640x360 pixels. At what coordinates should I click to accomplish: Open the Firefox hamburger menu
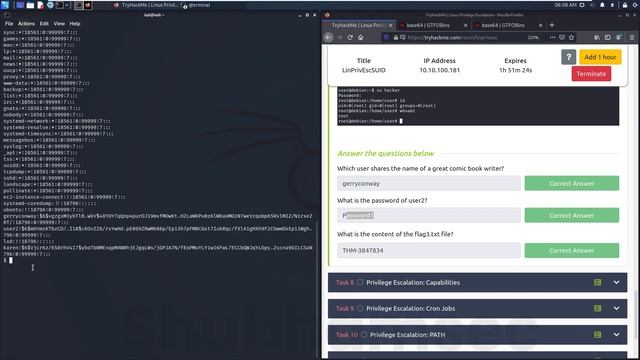[632, 37]
